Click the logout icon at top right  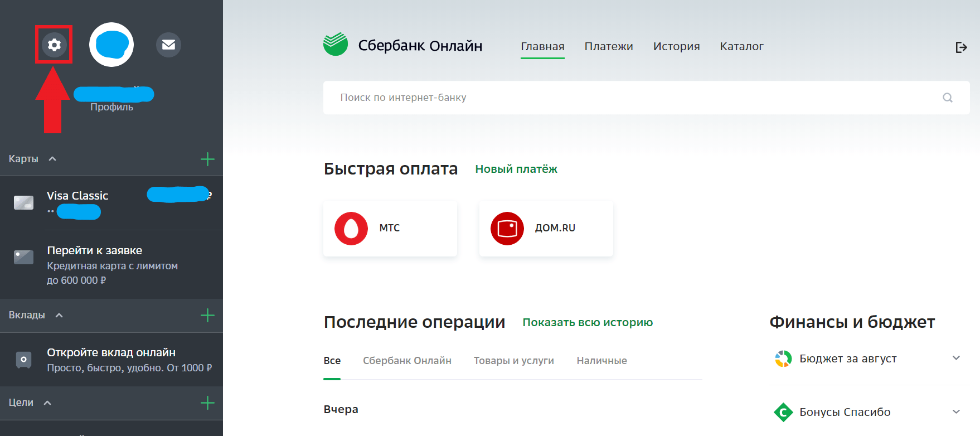pos(961,47)
